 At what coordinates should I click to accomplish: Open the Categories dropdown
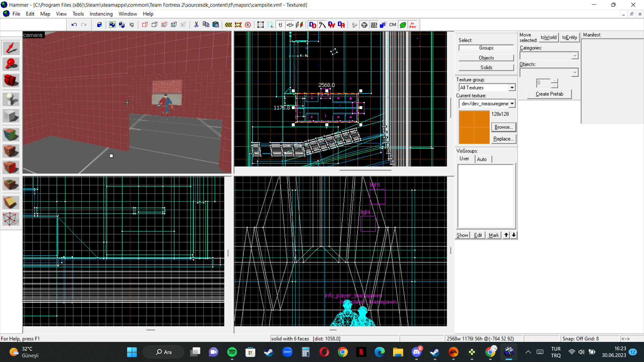coord(575,56)
